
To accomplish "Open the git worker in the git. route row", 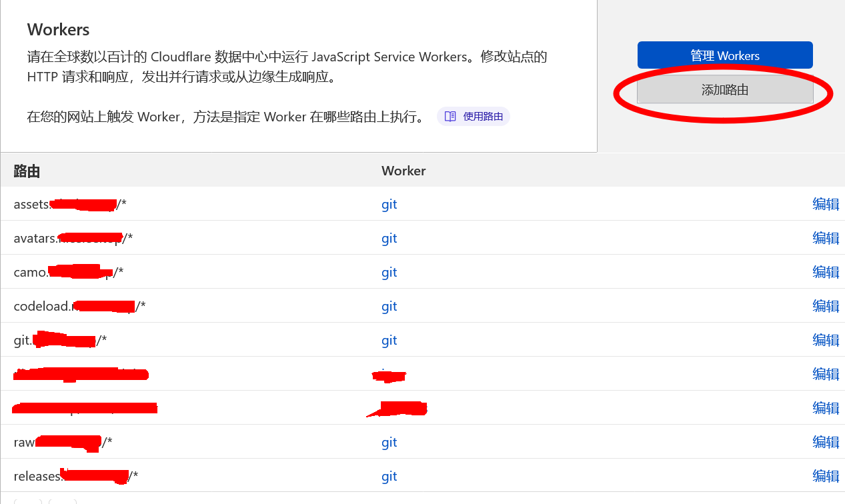I will coord(389,341).
